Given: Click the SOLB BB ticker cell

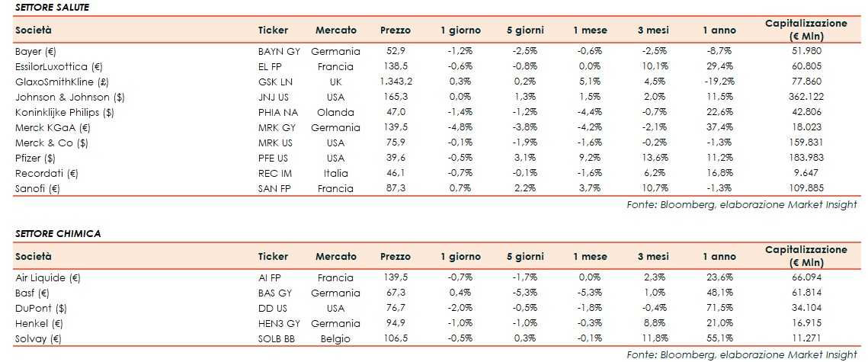Looking at the screenshot, I should click(x=277, y=338).
